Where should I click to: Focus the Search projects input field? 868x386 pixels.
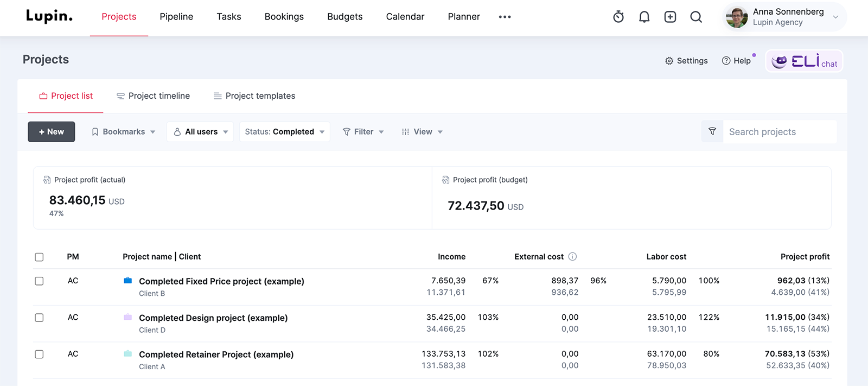[x=779, y=132]
